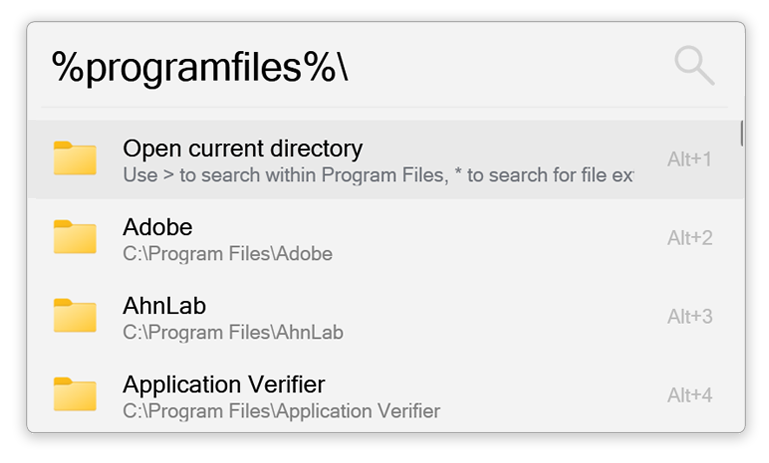The height and width of the screenshot is (463, 769).
Task: Click the C:\Program Files\AhnLab path text
Action: coord(233,333)
